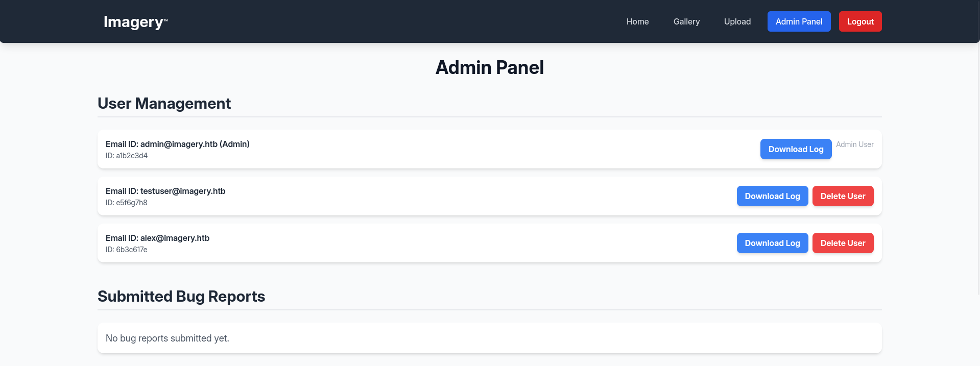Log out using the Logout button
The image size is (980, 366).
coord(860,21)
